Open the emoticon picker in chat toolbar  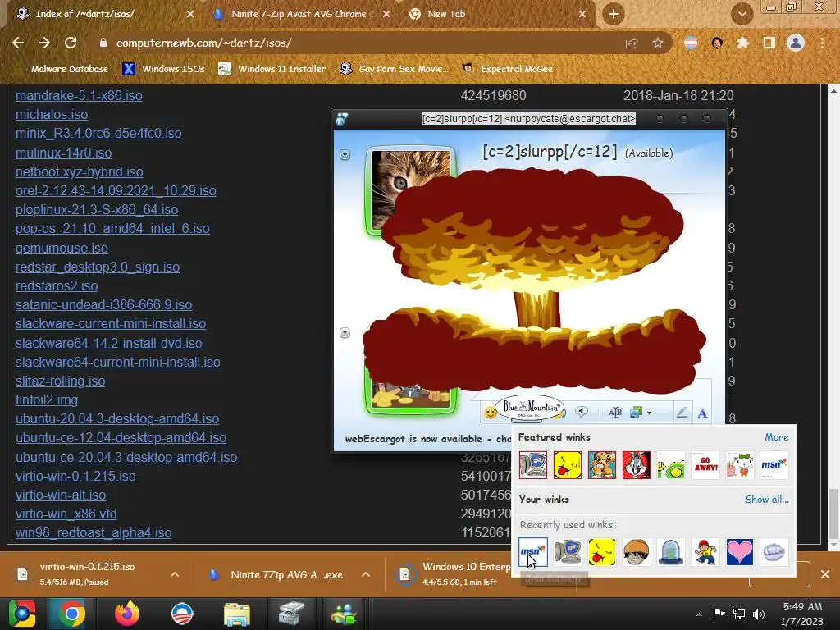coord(490,413)
